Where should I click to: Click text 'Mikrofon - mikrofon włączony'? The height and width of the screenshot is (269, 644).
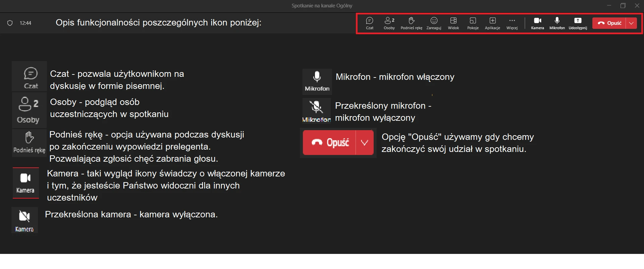395,77
